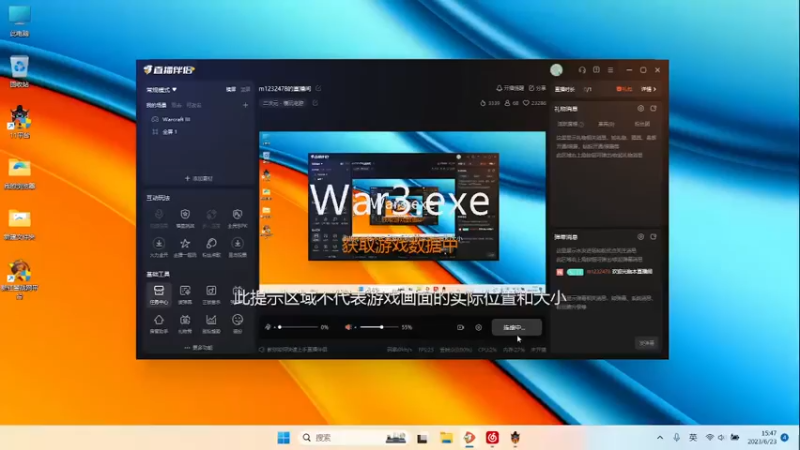Switch to 横屏 landscape orientation
This screenshot has width=800, height=450.
[x=231, y=89]
